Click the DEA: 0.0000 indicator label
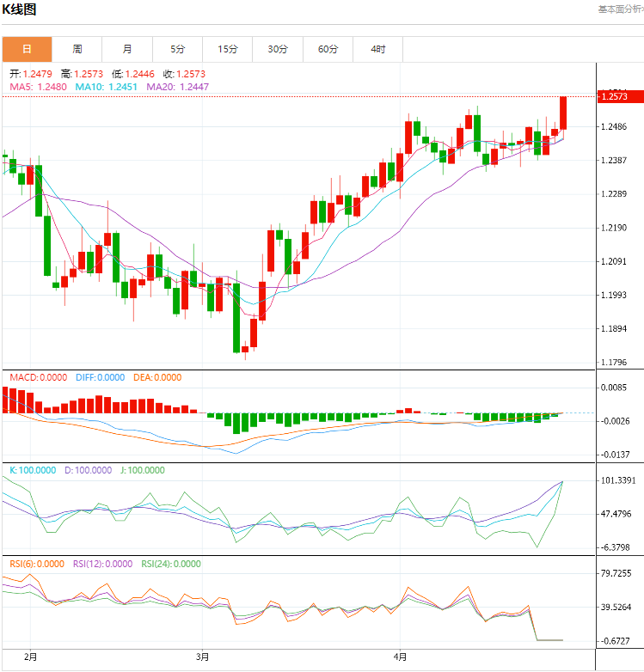 [x=157, y=377]
